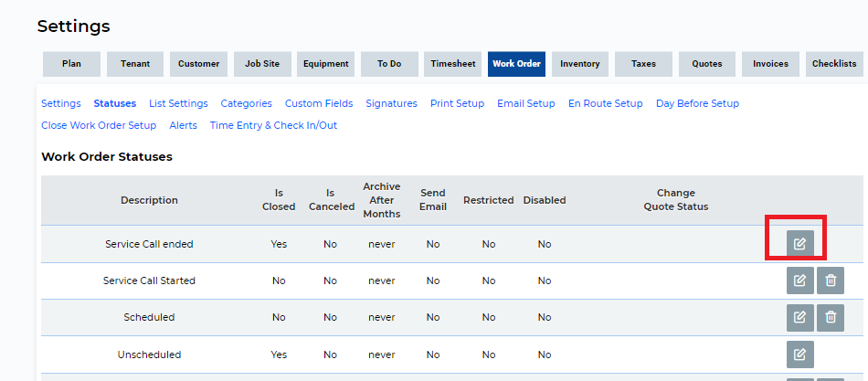The height and width of the screenshot is (381, 868).
Task: Click the Work Order Statuses heading
Action: tap(107, 157)
